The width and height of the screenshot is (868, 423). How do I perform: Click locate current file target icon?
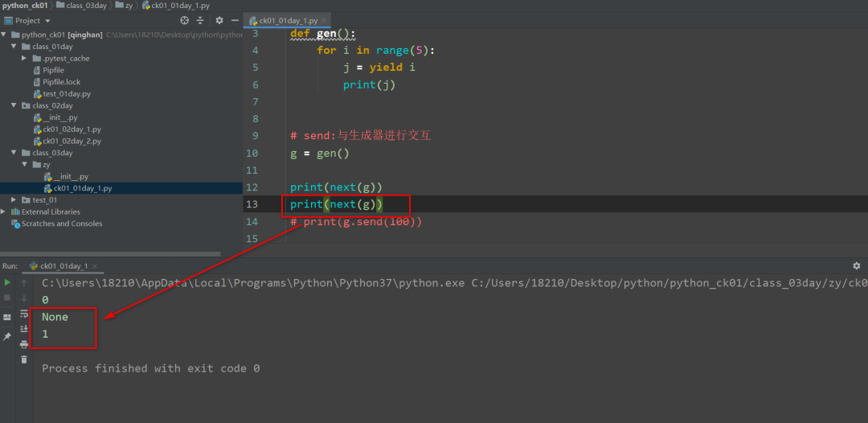(x=185, y=20)
